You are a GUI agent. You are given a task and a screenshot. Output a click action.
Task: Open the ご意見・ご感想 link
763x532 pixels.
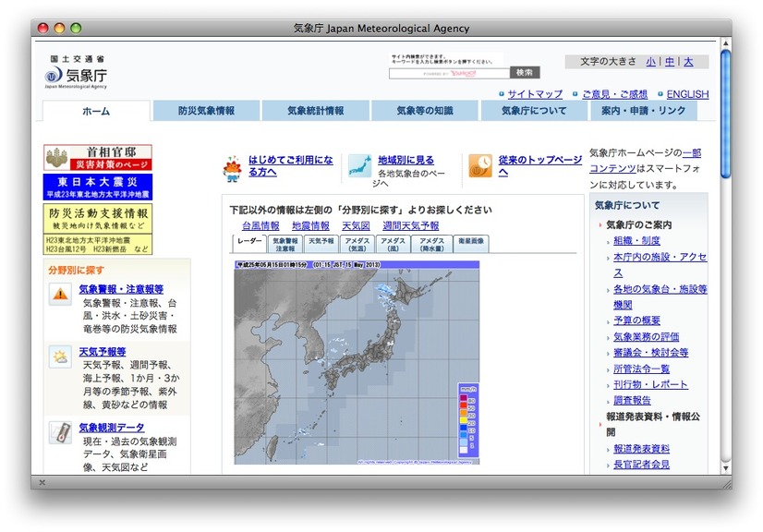614,94
